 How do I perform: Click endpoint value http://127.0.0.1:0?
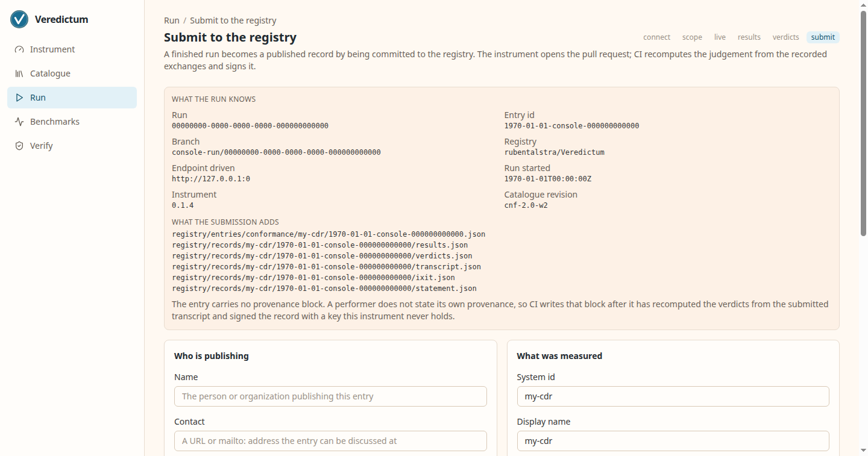coord(211,179)
